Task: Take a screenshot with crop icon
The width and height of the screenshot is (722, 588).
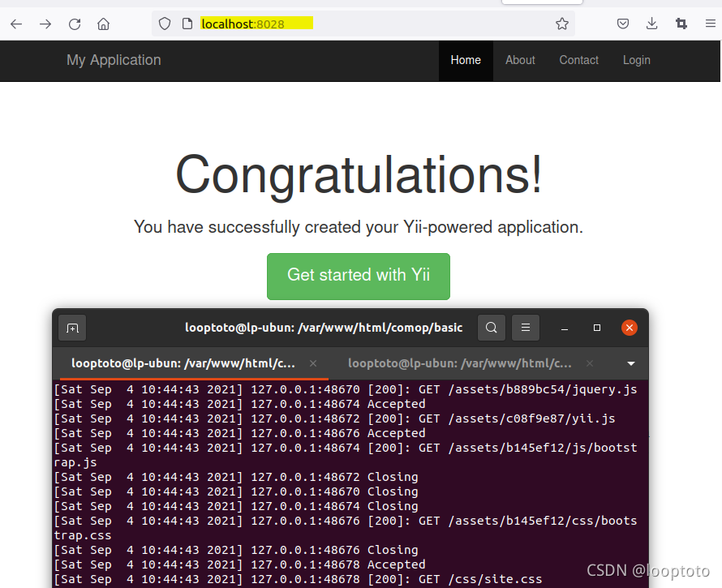Action: point(681,24)
